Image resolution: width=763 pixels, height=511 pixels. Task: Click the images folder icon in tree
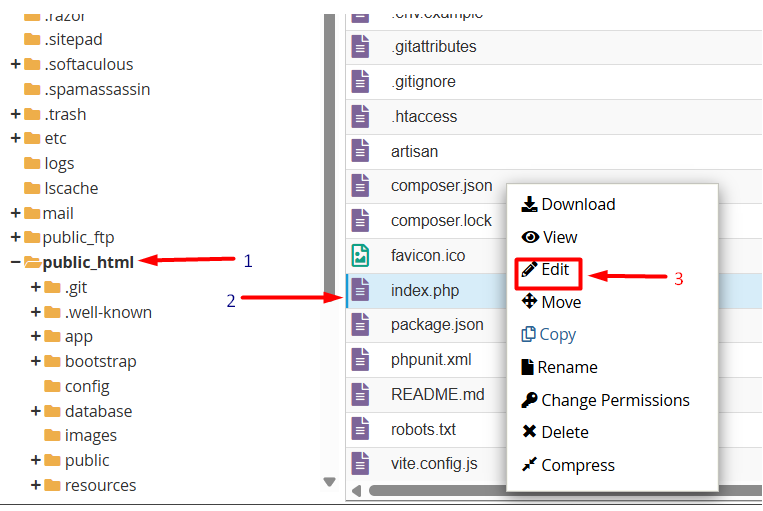coord(52,435)
